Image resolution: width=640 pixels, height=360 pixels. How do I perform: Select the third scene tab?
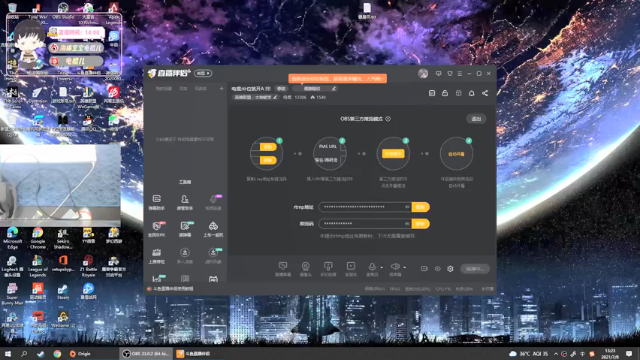tap(200, 89)
